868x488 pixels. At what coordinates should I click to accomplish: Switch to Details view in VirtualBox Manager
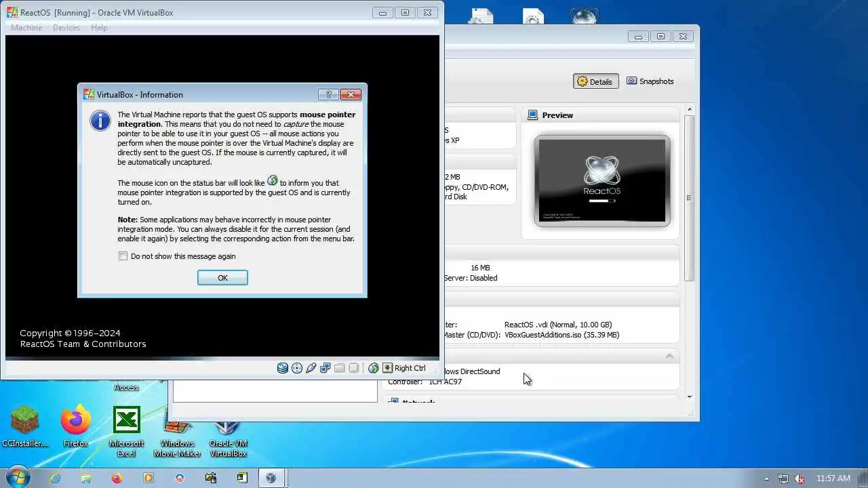[x=595, y=81]
